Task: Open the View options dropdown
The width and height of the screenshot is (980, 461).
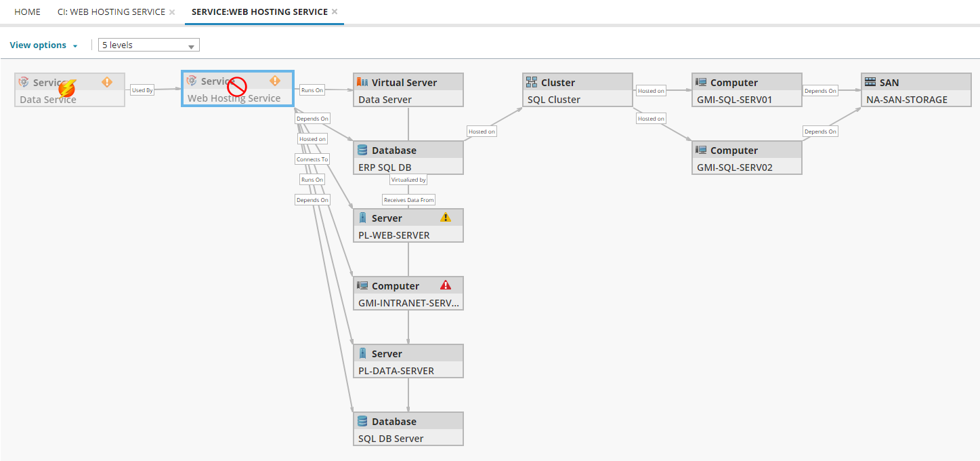Action: click(x=43, y=45)
